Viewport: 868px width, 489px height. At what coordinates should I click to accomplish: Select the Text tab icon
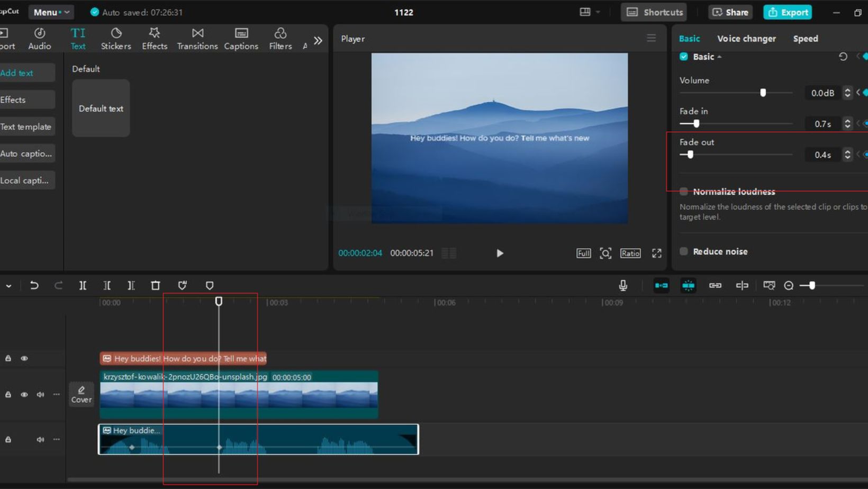[x=78, y=39]
